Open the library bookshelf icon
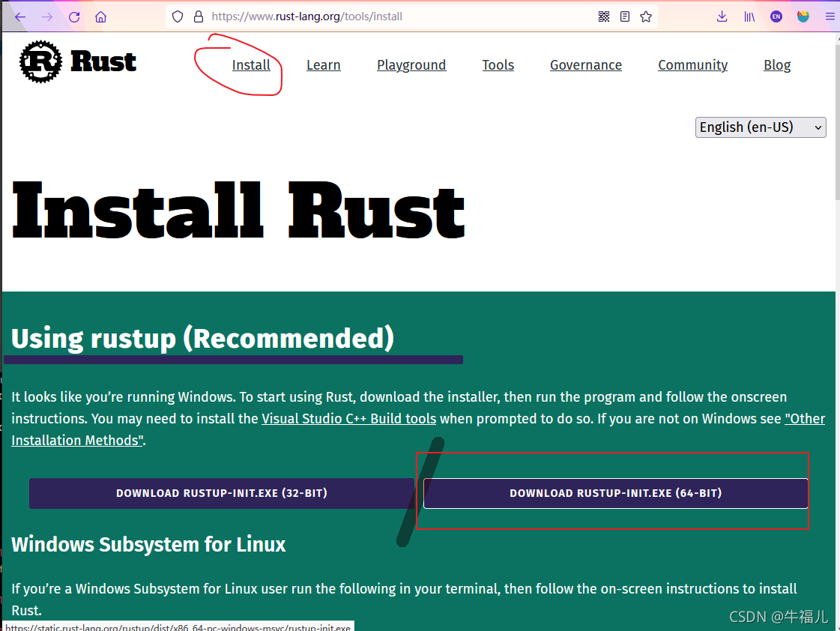The width and height of the screenshot is (840, 631). click(x=749, y=16)
